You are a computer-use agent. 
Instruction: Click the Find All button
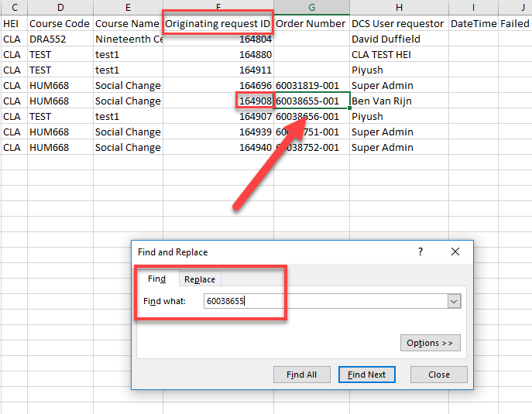(x=301, y=375)
